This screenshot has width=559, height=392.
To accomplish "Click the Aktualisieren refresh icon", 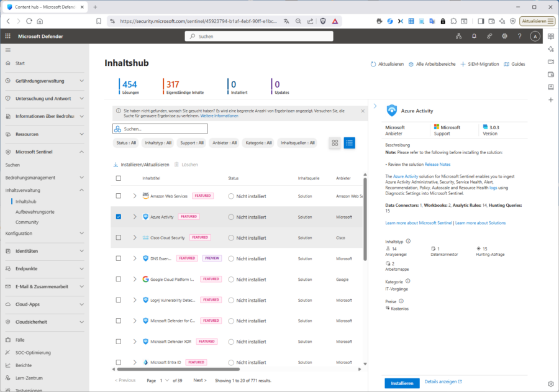I will click(373, 64).
